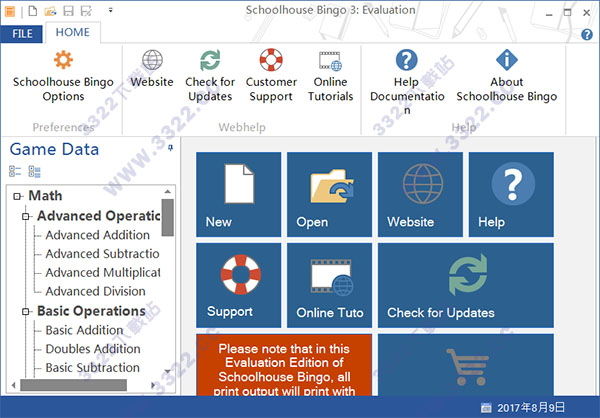Open Customer Support from the ribbon
This screenshot has height=418, width=600.
(271, 76)
